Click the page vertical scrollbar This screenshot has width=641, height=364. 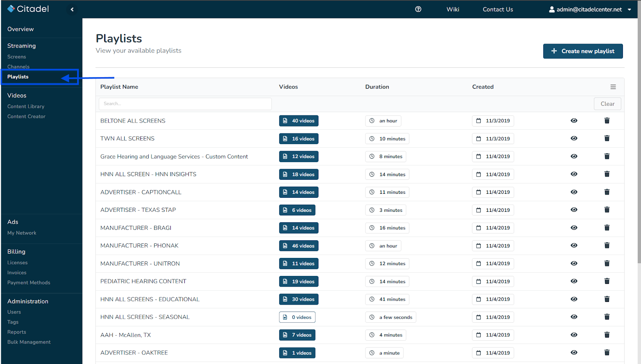click(x=639, y=132)
